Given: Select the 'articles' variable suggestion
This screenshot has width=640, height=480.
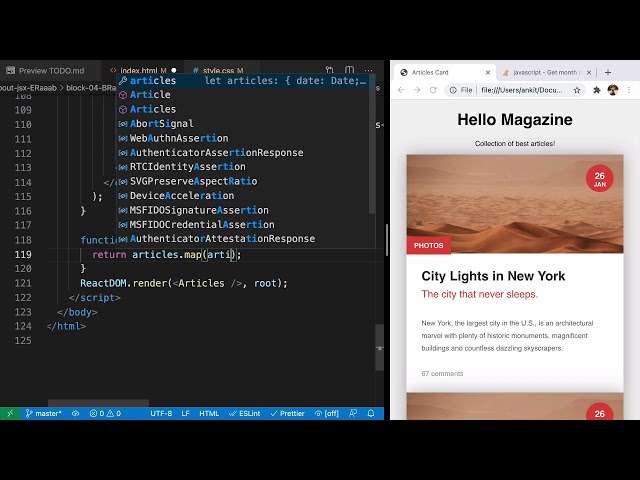Looking at the screenshot, I should pos(243,80).
